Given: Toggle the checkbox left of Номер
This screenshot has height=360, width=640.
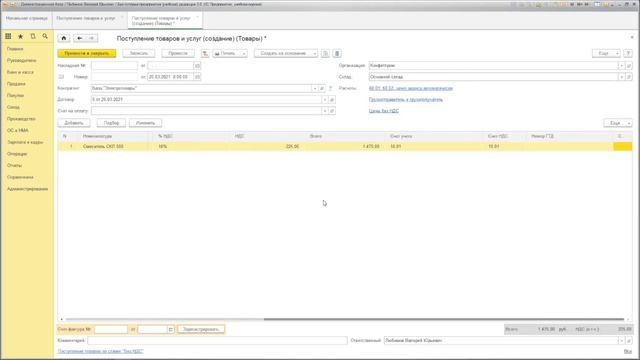Looking at the screenshot, I should [61, 77].
